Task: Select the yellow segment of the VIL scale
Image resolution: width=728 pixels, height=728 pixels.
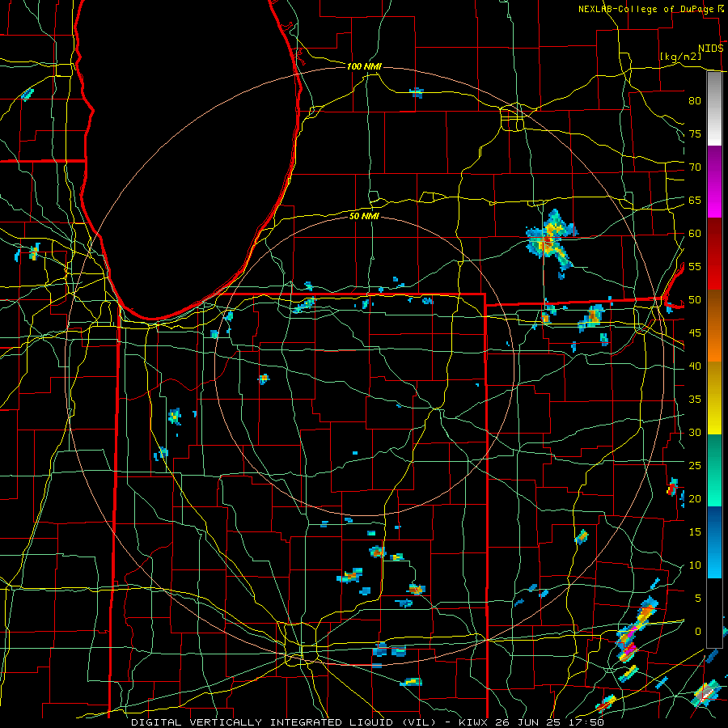Action: [714, 398]
